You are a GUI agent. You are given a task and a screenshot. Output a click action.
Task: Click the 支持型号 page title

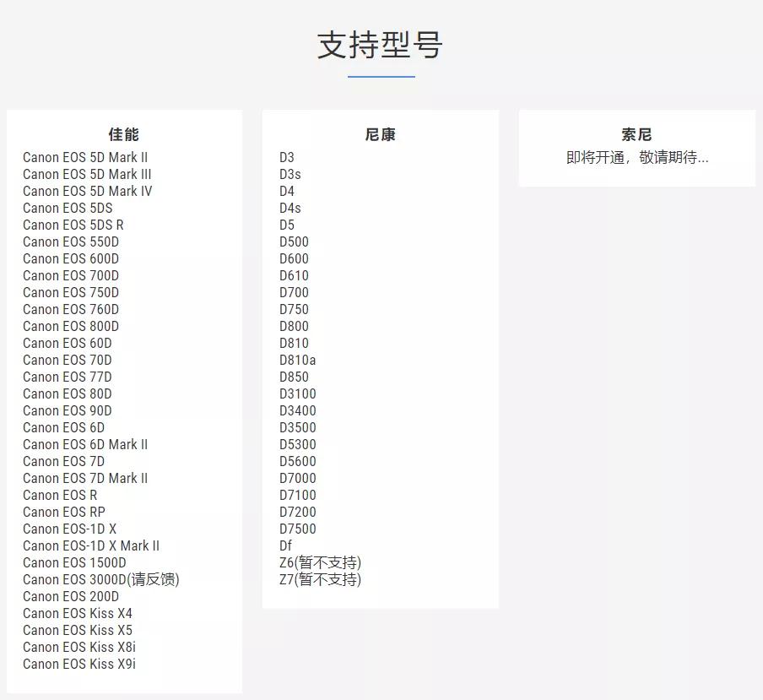pos(381,48)
